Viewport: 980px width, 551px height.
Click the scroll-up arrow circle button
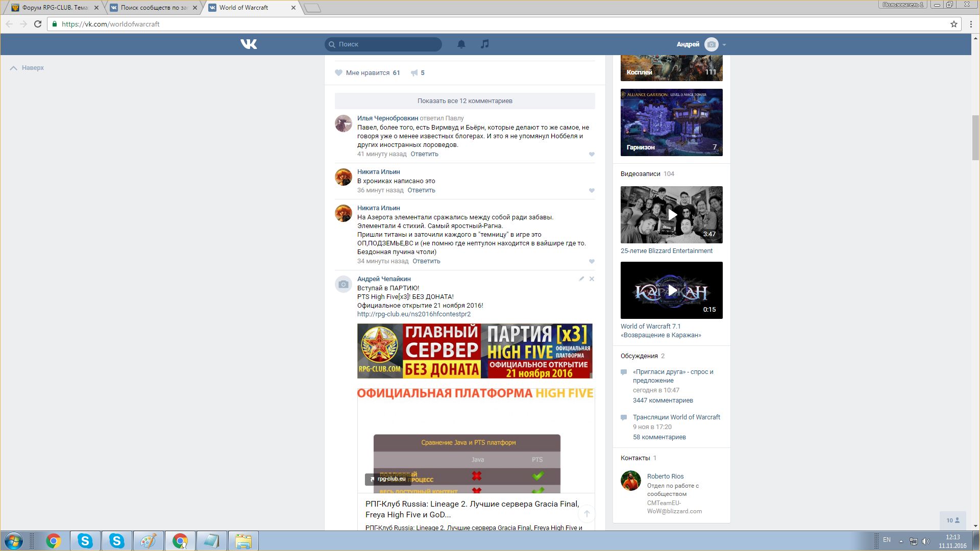[x=587, y=514]
